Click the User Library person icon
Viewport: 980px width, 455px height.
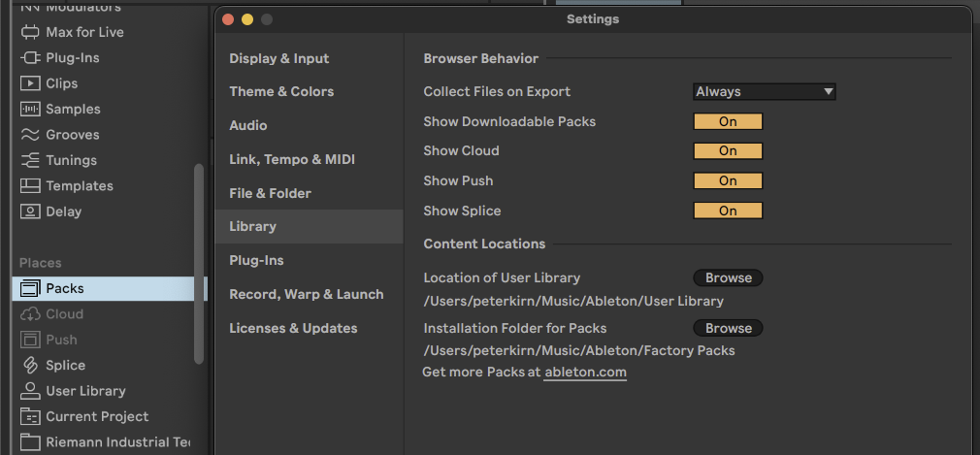(30, 391)
